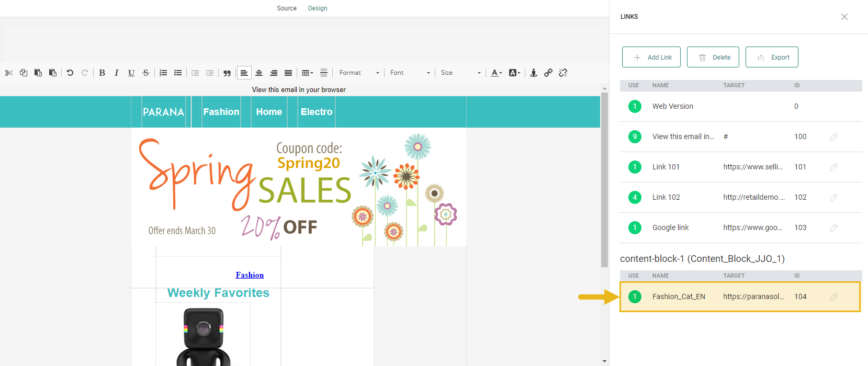Edit the Fashion_Cat_EN link pencil icon
The width and height of the screenshot is (868, 366).
[833, 297]
